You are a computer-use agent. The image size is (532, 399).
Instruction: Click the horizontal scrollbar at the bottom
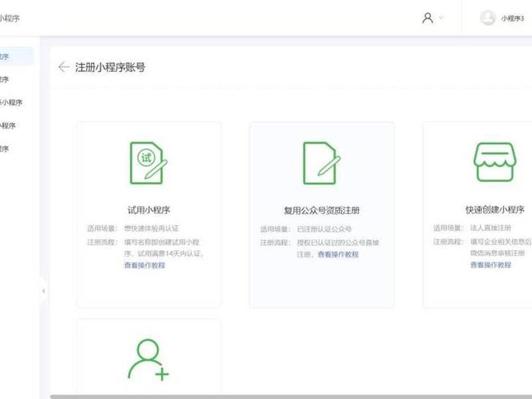(x=291, y=396)
